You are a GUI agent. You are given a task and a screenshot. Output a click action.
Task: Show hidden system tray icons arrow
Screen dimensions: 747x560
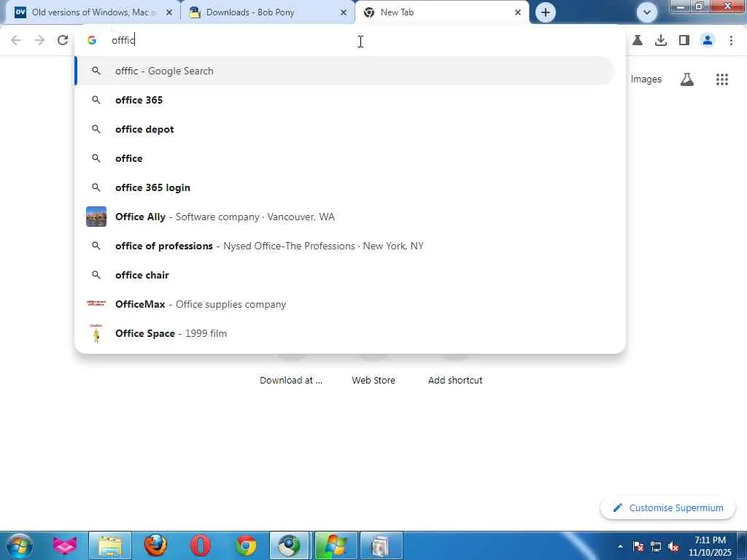620,546
